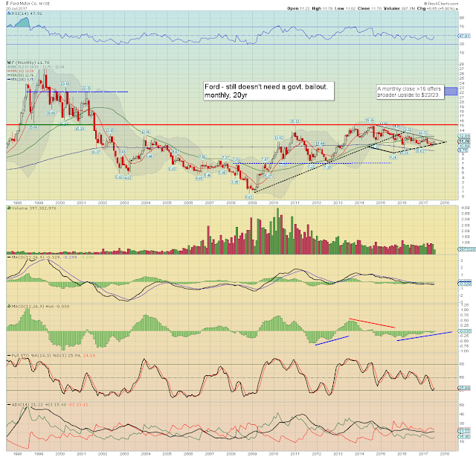Click the RSI(14) 47.91 label

click(27, 13)
